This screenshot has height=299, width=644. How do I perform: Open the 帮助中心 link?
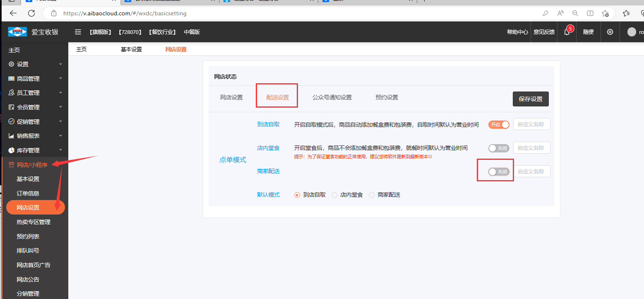[x=517, y=32]
